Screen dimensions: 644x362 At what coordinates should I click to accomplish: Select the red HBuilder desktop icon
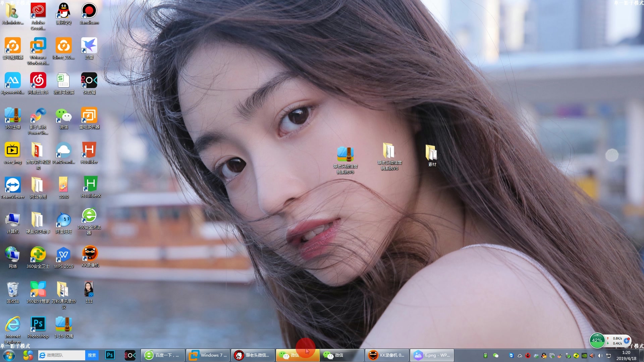click(x=89, y=153)
